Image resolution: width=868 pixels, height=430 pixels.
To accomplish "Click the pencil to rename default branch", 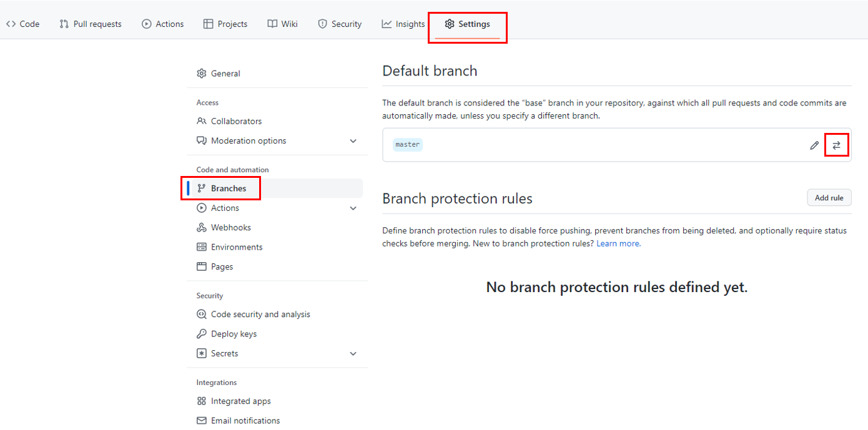I will 814,144.
